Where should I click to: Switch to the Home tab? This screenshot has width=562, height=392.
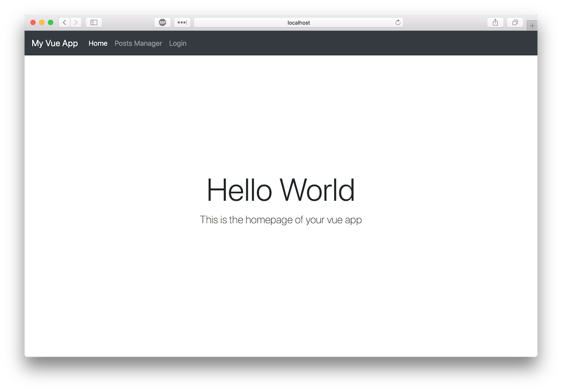[x=98, y=43]
